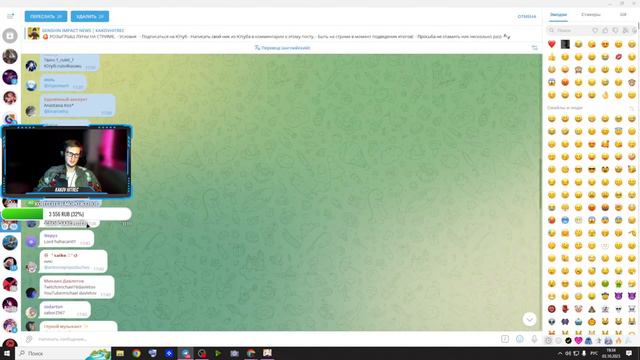Insert the sunglasses face emoji
The height and width of the screenshot is (360, 640).
click(592, 169)
